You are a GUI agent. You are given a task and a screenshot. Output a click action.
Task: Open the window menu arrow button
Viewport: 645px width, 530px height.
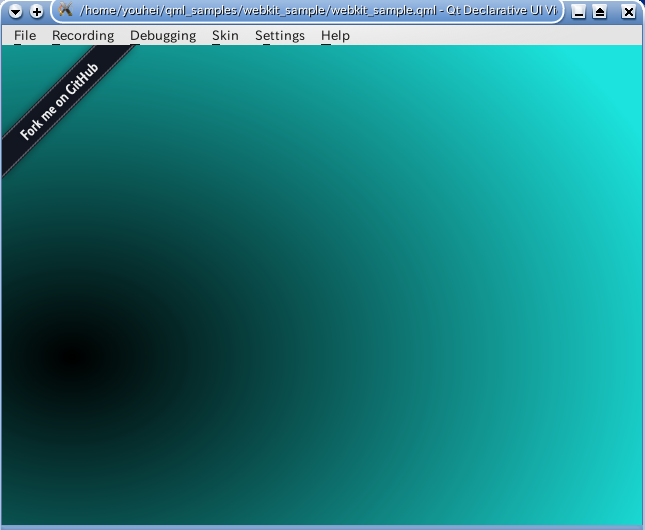point(15,11)
